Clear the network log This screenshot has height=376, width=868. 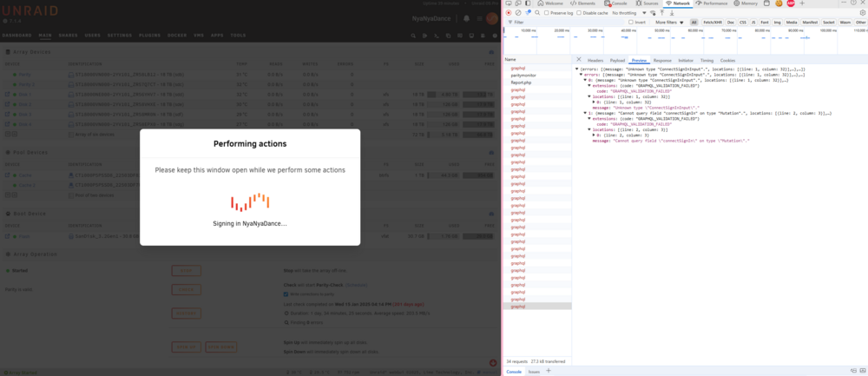tap(518, 12)
